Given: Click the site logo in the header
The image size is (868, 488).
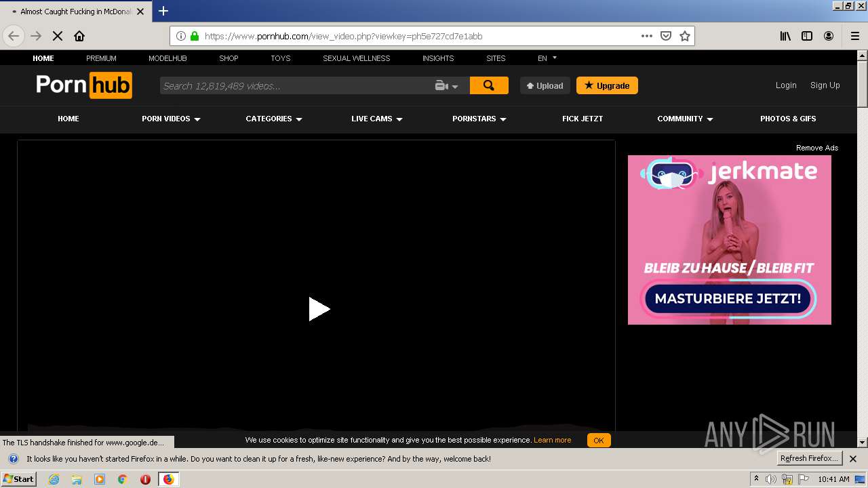Looking at the screenshot, I should coord(84,85).
